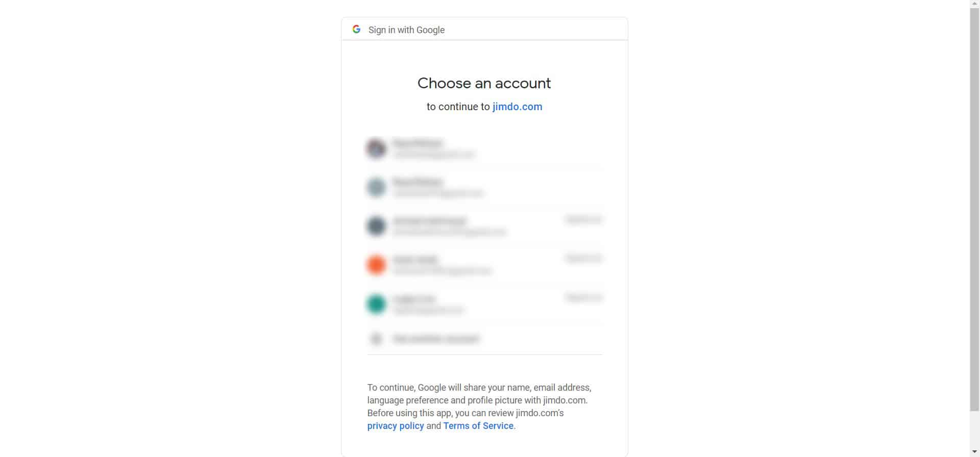Choose the account with the teal green avatar
This screenshot has width=980, height=457.
point(484,303)
